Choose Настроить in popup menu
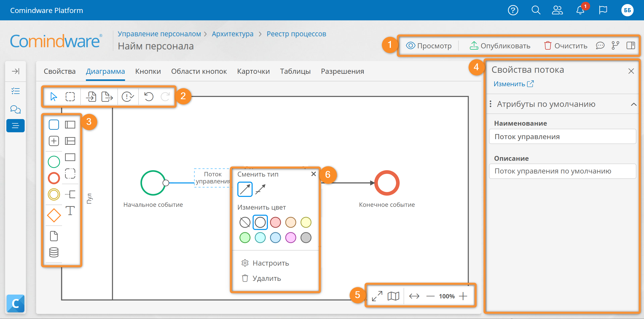The height and width of the screenshot is (319, 644). pos(265,263)
